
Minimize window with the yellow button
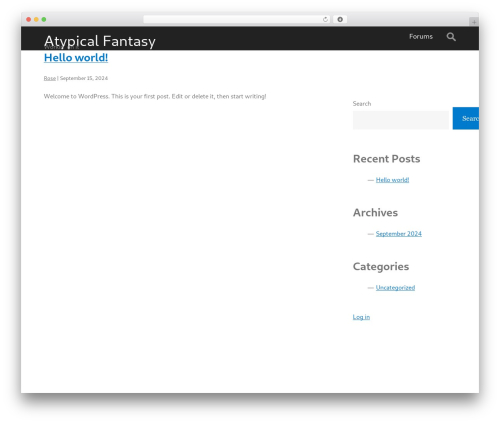[36, 19]
